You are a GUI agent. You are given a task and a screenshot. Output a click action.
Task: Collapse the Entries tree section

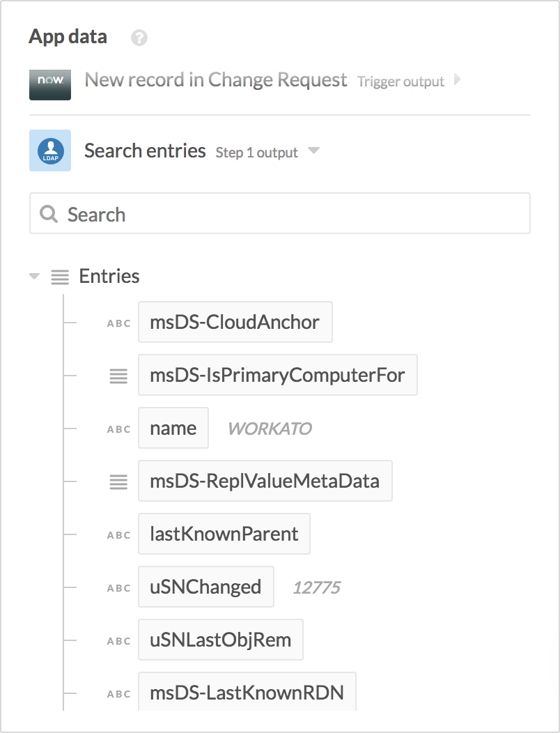[33, 277]
